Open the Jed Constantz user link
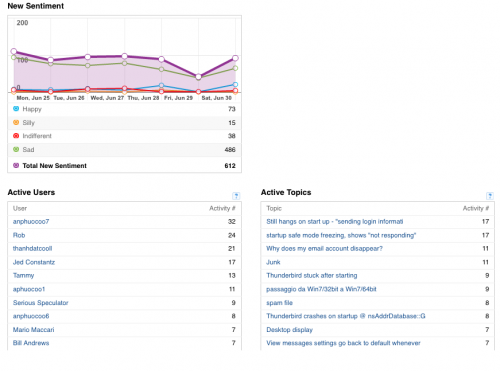500x371 pixels. click(x=34, y=262)
